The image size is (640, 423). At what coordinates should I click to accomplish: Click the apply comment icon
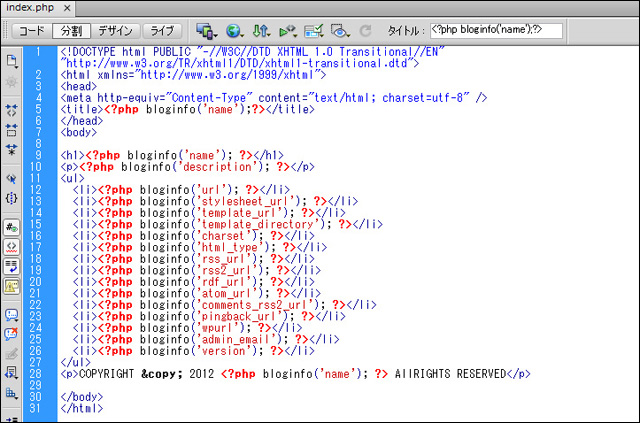point(12,314)
